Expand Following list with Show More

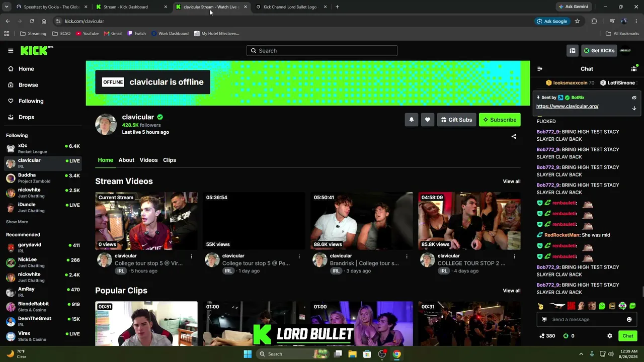pos(17,222)
